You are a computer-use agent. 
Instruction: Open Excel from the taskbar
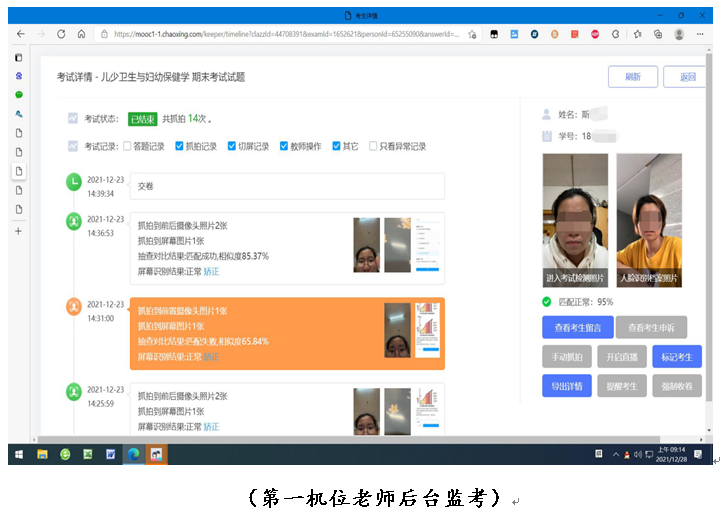87,454
